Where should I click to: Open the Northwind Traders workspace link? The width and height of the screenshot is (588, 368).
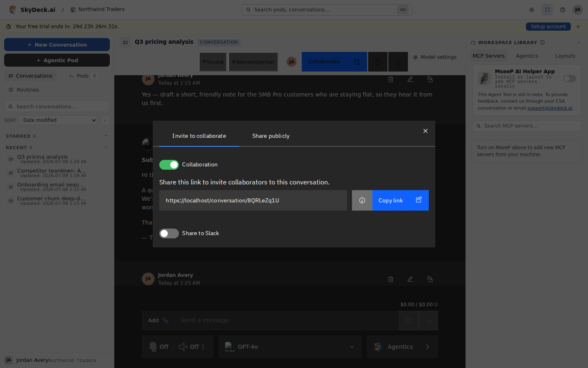[x=98, y=9]
